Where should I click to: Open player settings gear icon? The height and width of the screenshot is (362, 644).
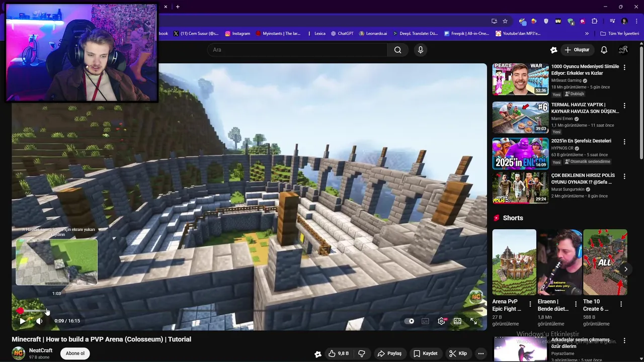[441, 321]
